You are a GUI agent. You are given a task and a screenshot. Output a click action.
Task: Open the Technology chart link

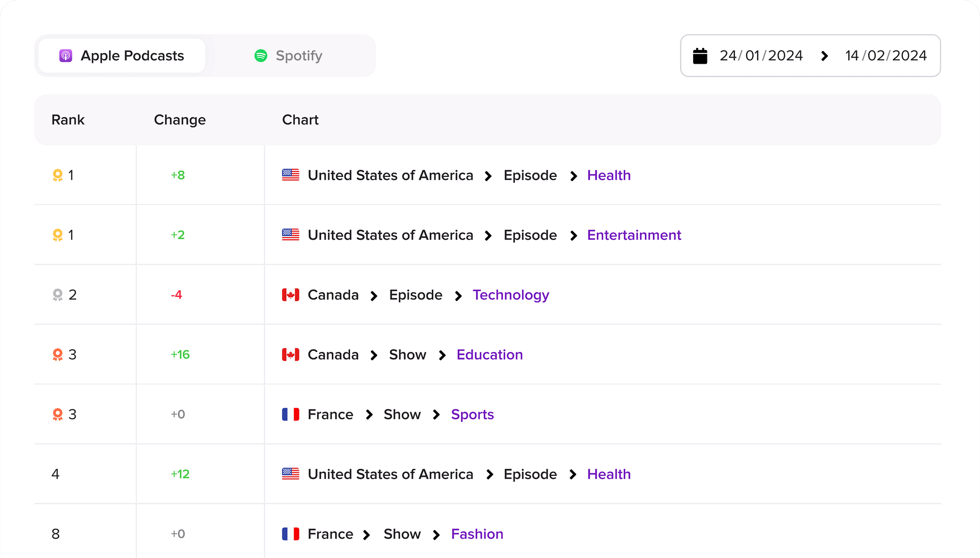(x=510, y=295)
